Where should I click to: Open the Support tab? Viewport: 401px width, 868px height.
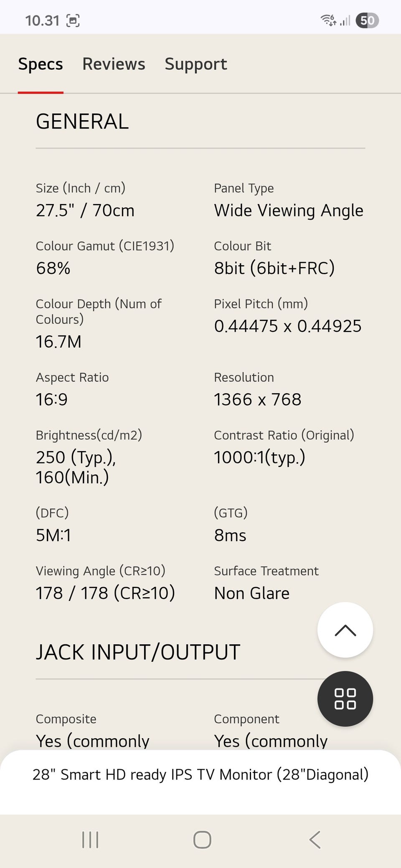click(x=195, y=64)
